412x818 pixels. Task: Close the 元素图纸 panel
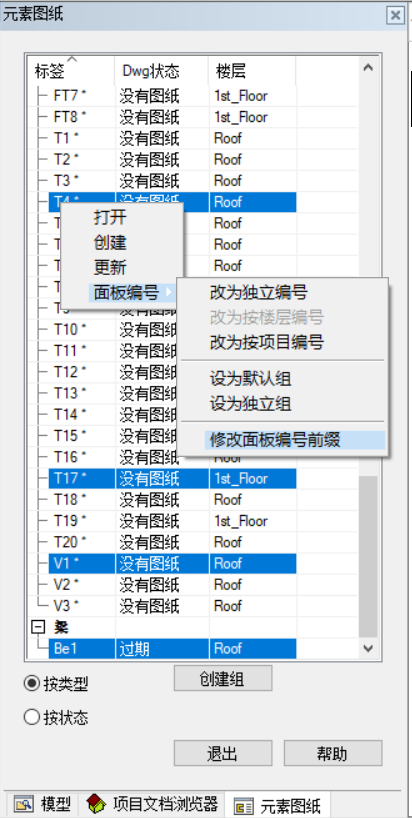[396, 15]
